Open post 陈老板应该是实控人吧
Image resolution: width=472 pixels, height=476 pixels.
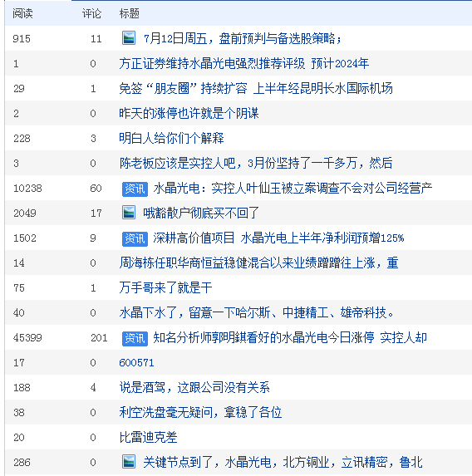click(256, 164)
